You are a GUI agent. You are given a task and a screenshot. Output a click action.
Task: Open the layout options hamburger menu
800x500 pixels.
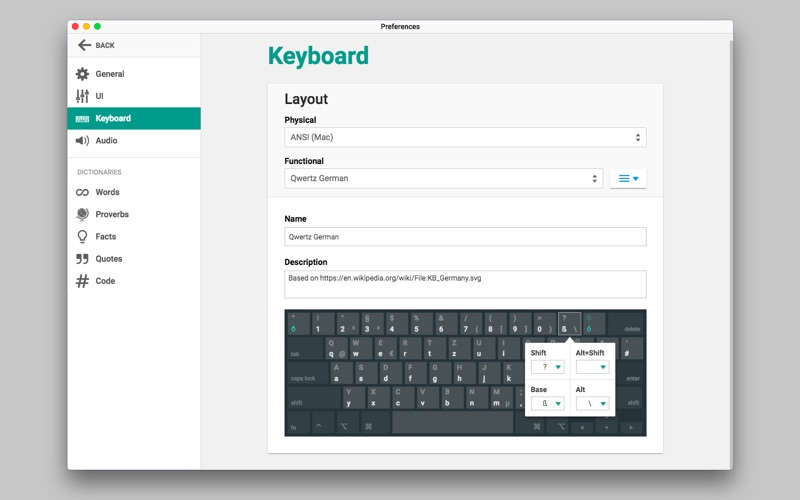[628, 179]
